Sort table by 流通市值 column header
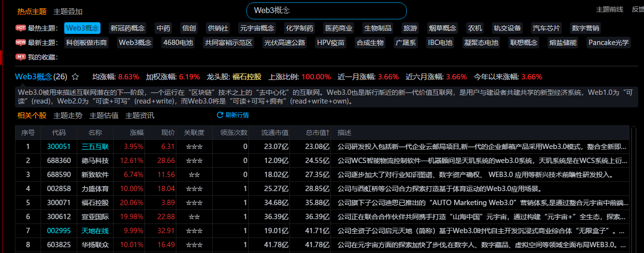The image size is (644, 253). point(275,133)
